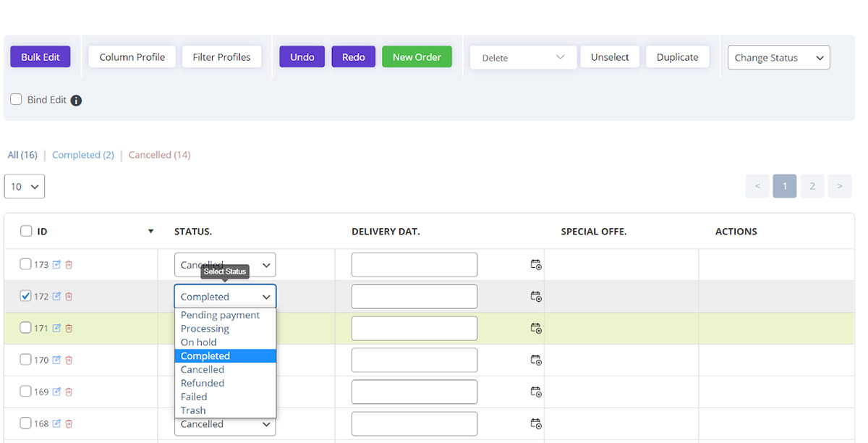Choose On hold status option
The width and height of the screenshot is (868, 443).
[x=225, y=342]
